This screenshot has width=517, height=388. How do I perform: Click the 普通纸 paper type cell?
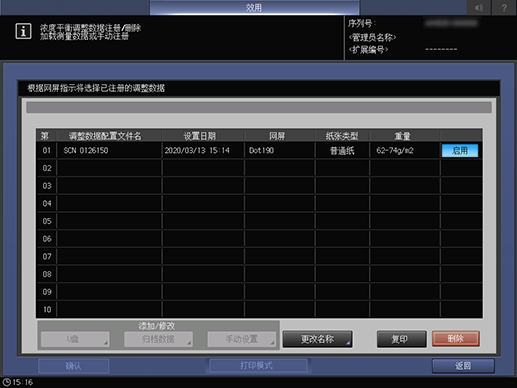pos(342,151)
